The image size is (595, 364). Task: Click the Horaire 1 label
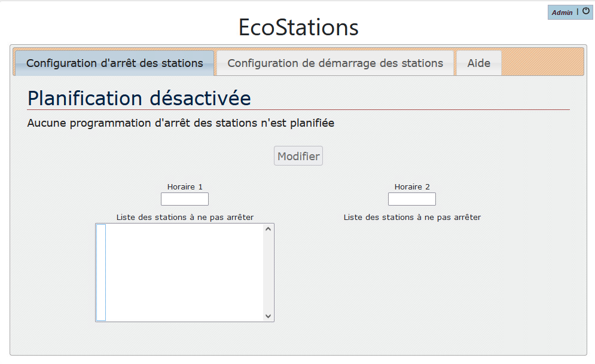185,187
